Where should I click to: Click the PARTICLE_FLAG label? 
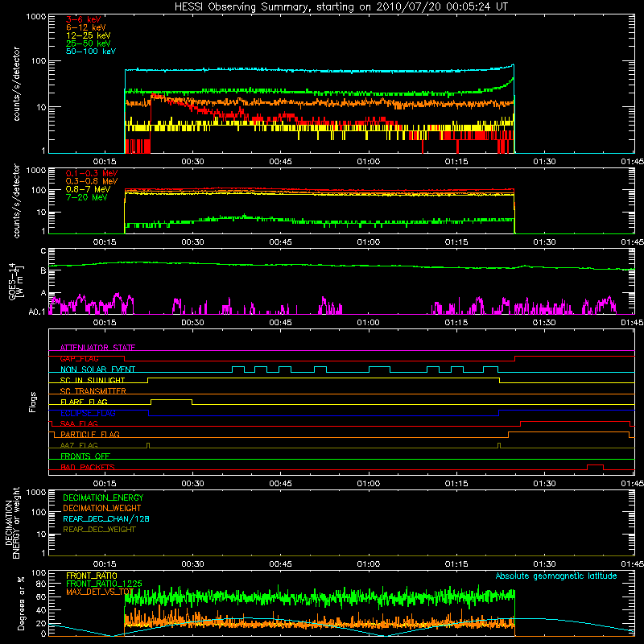(90, 434)
